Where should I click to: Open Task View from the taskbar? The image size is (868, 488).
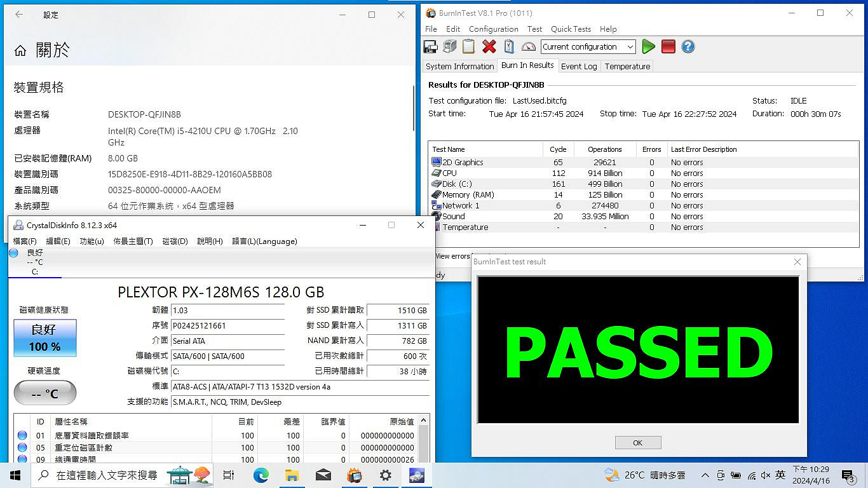coord(229,475)
